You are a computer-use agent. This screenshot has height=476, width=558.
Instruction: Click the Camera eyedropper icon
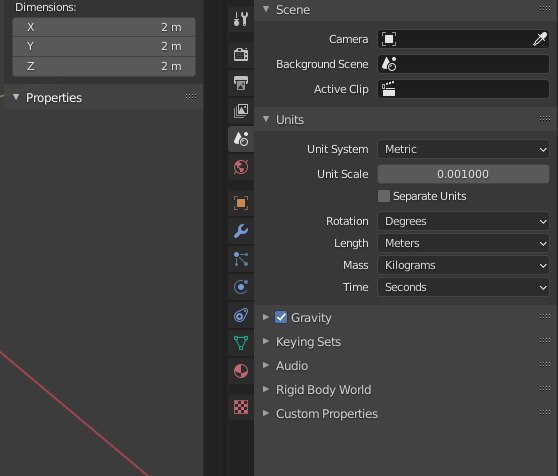tap(539, 39)
